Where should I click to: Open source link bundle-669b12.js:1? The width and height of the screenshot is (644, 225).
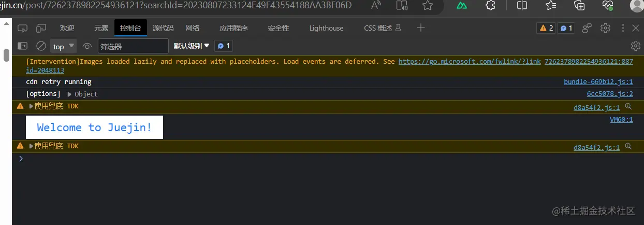click(x=598, y=82)
